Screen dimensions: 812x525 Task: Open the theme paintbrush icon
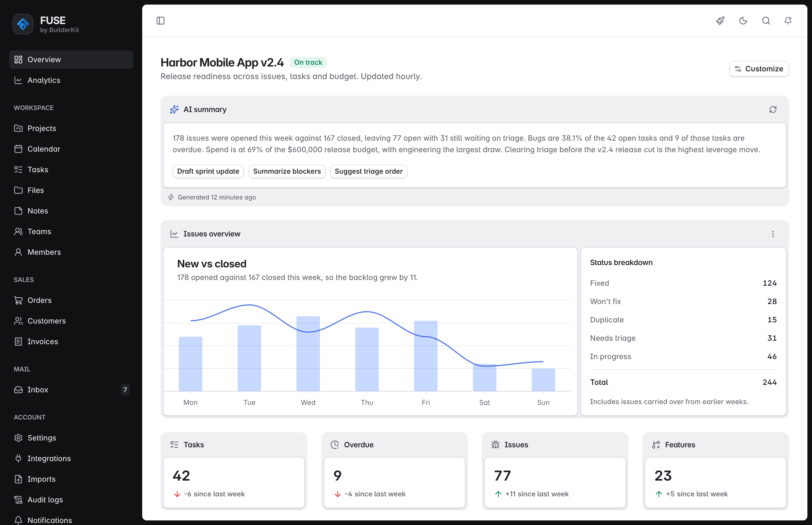720,21
